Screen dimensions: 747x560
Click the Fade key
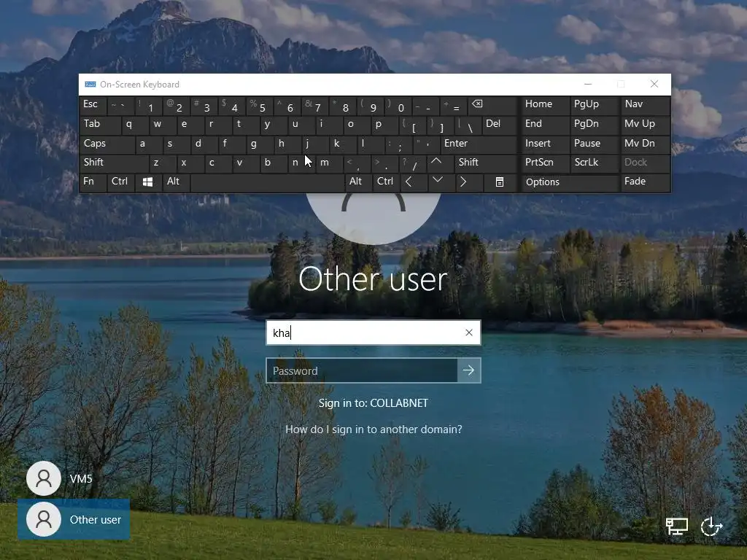pos(646,182)
